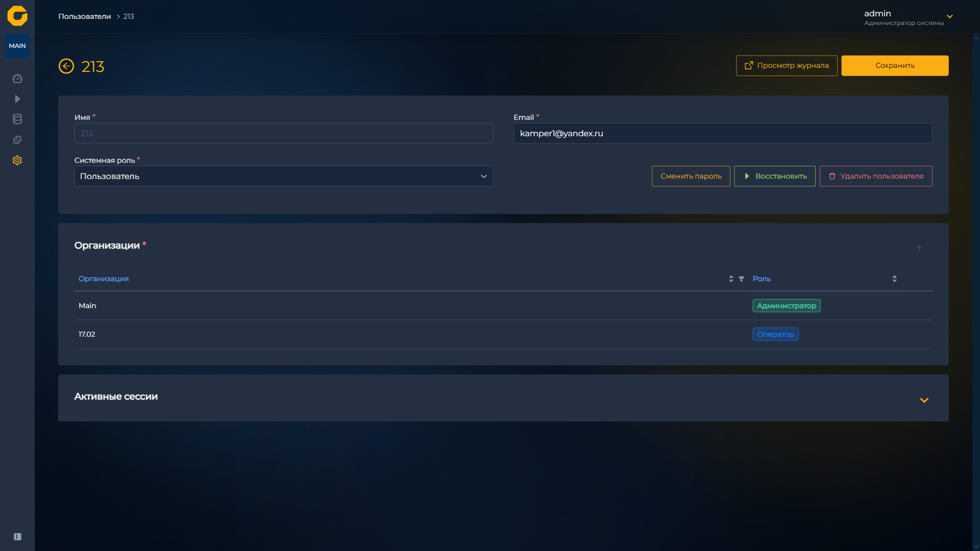
Task: Toggle sidebar collapse icon at bottom
Action: click(x=17, y=537)
